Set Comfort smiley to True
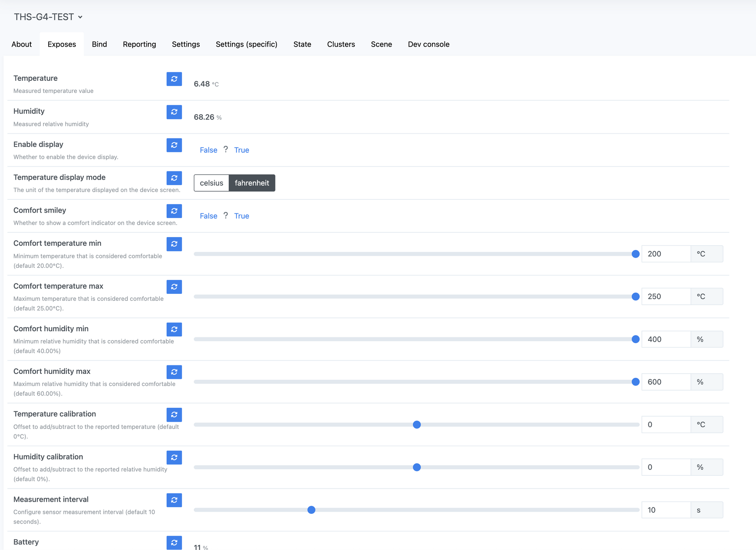756x550 pixels. 242,216
